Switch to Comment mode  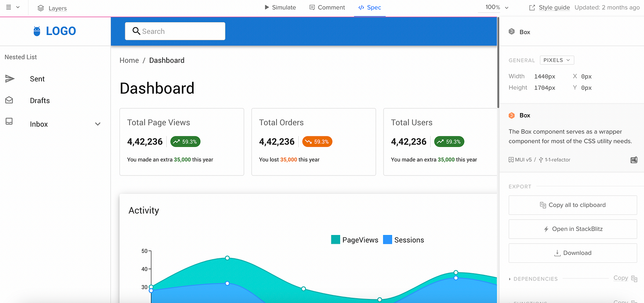coord(327,7)
